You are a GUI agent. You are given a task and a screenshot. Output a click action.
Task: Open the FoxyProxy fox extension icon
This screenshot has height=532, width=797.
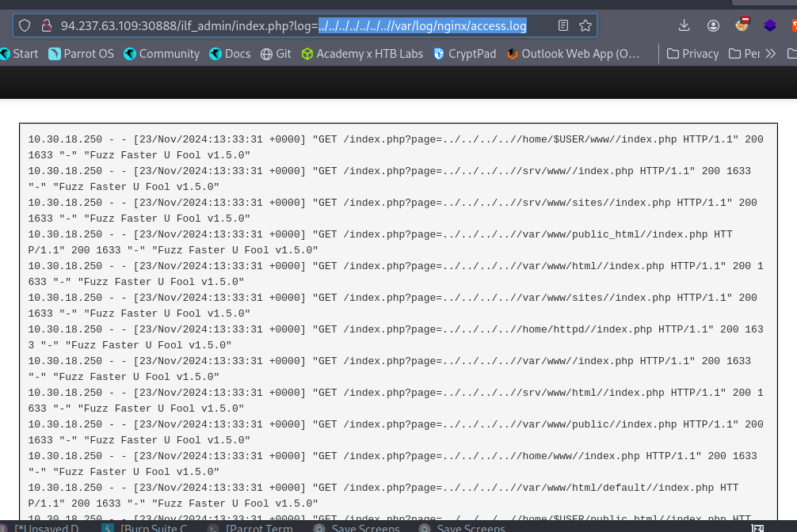click(x=742, y=25)
